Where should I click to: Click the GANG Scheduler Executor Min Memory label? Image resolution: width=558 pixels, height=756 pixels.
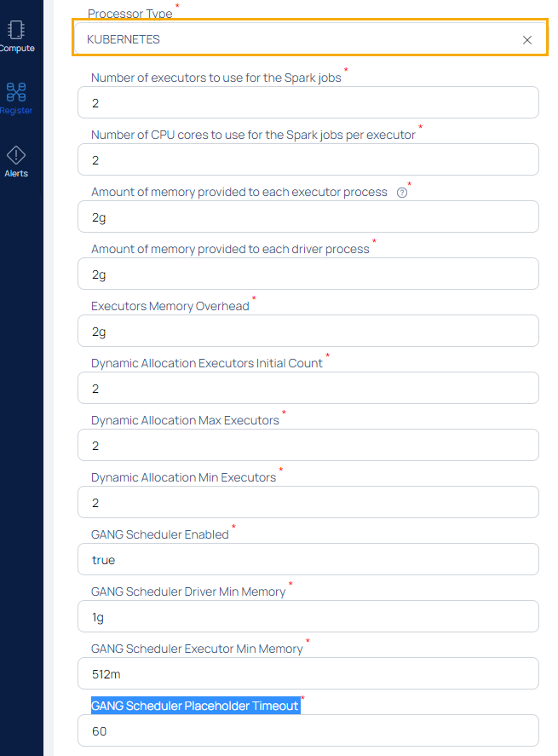197,649
